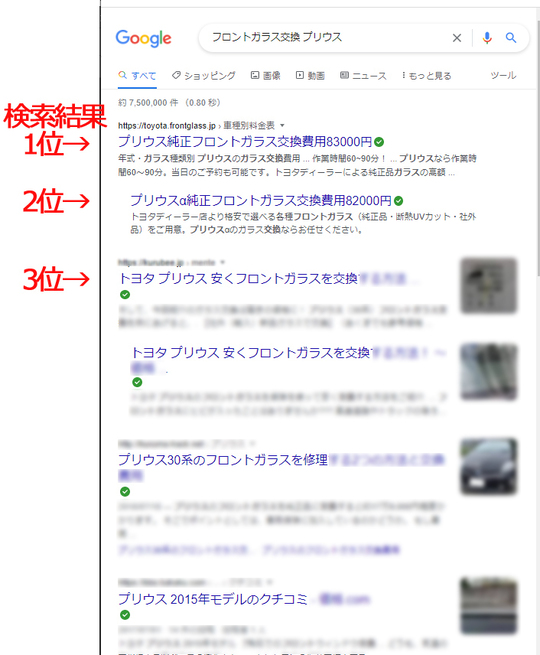
Task: Click green checkmark under プリウス30系 result
Action: tap(125, 491)
